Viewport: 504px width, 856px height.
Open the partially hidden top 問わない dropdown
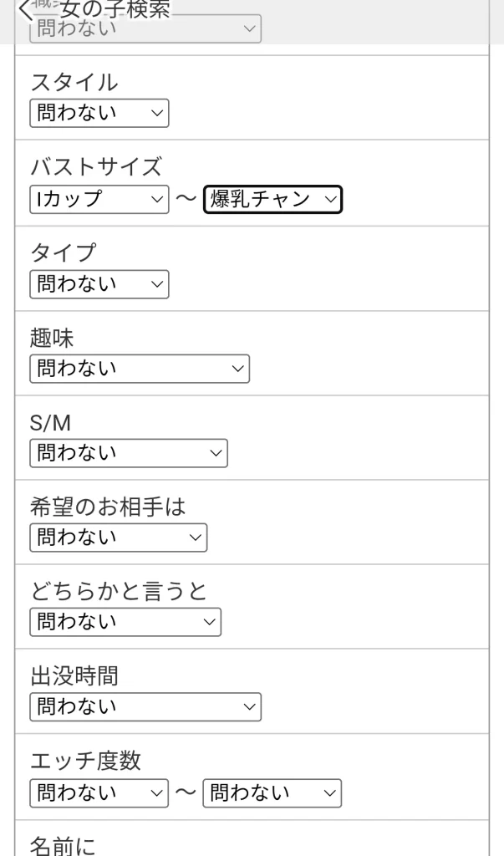(145, 28)
